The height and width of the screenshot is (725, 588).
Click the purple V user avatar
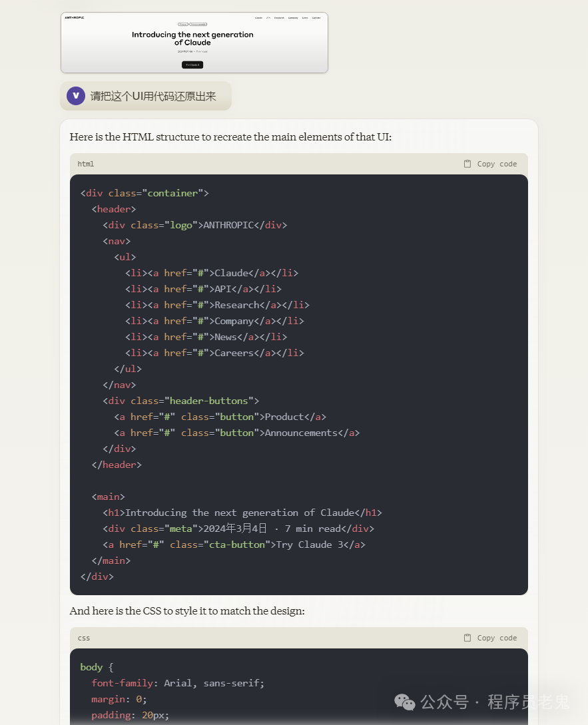76,96
